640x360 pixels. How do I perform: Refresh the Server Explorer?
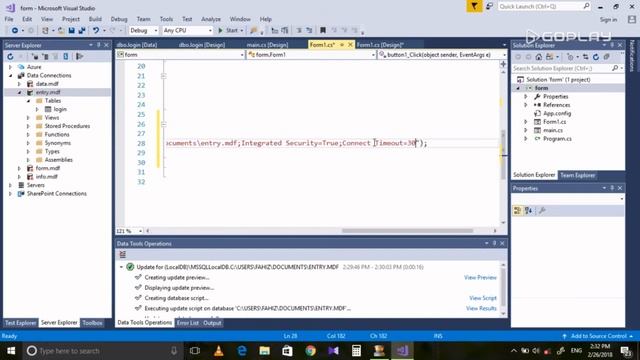10,56
